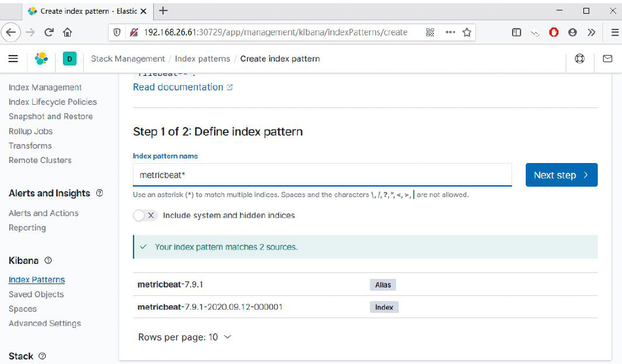Screen dimensions: 622x364
Task: Click the red Opera-style extension icon
Action: pyautogui.click(x=554, y=32)
